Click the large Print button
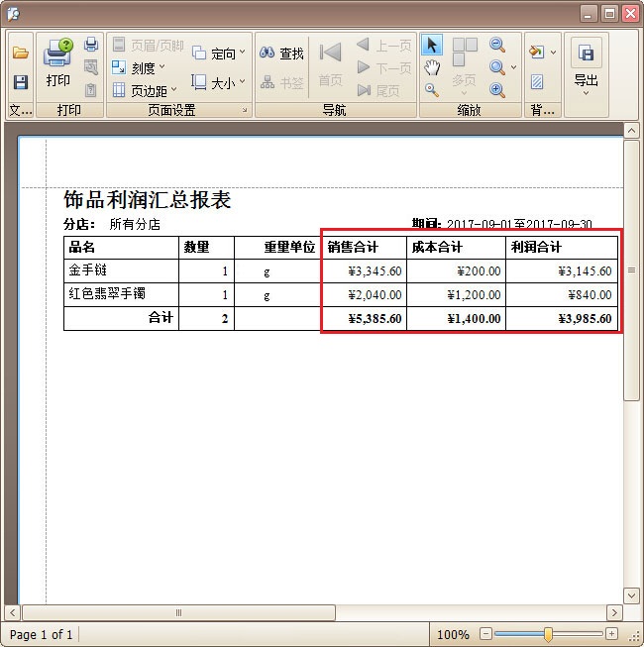 58,63
